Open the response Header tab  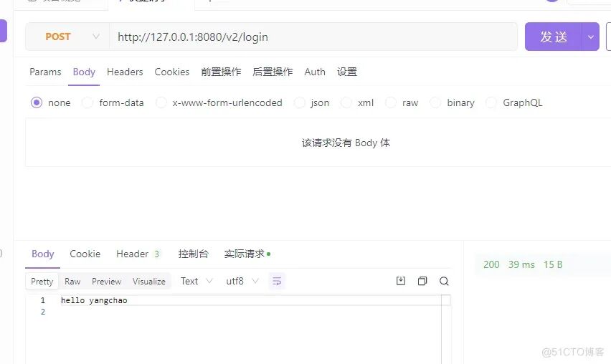(x=138, y=254)
